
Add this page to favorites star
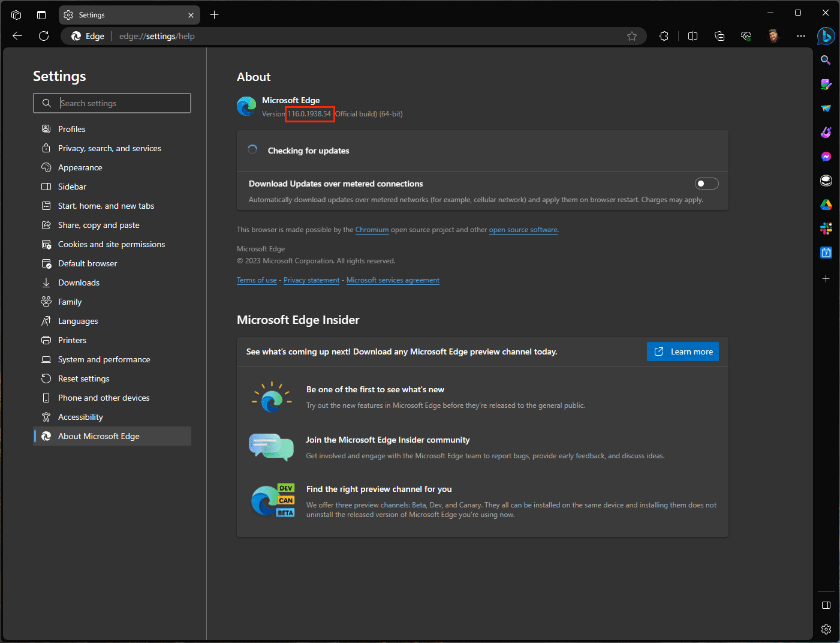[x=632, y=36]
